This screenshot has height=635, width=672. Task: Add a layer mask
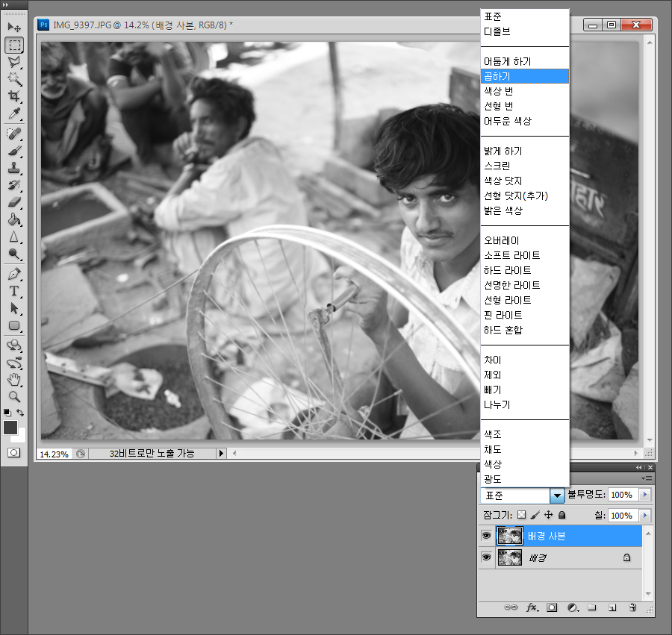click(552, 607)
